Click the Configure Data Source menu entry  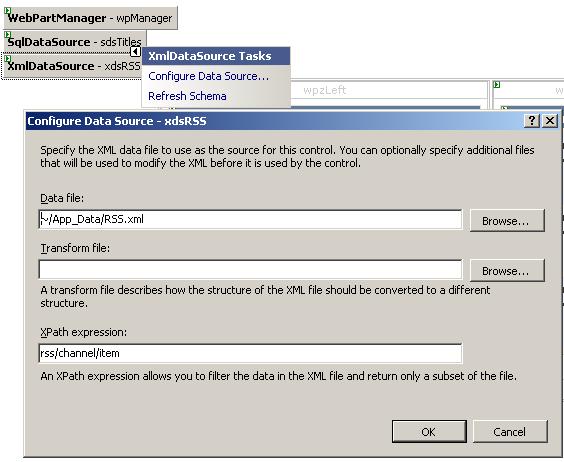click(x=208, y=76)
